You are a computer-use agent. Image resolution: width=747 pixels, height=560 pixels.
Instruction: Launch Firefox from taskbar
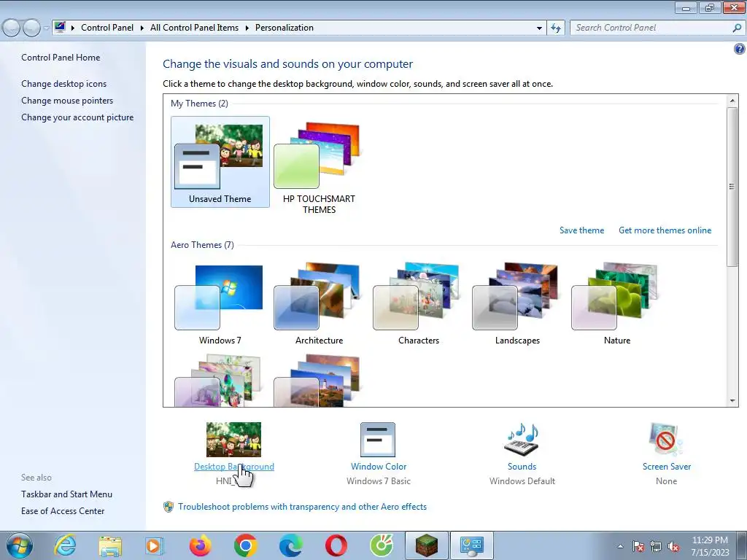pos(200,545)
